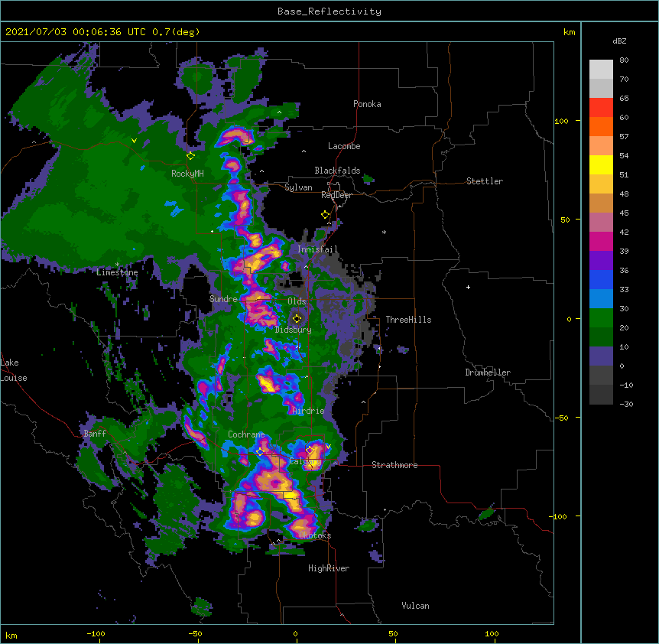
Task: Click the yellow diamond marker above the Calgary label
Action: pos(310,450)
